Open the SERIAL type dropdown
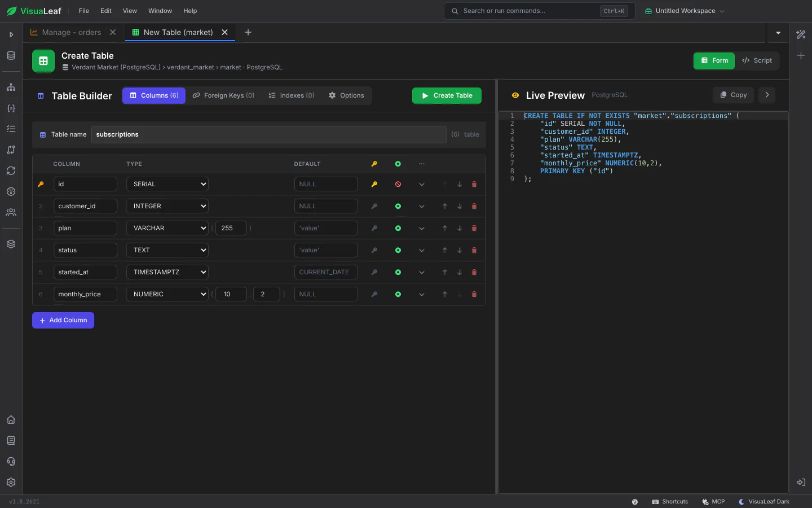The height and width of the screenshot is (508, 812). 167,184
